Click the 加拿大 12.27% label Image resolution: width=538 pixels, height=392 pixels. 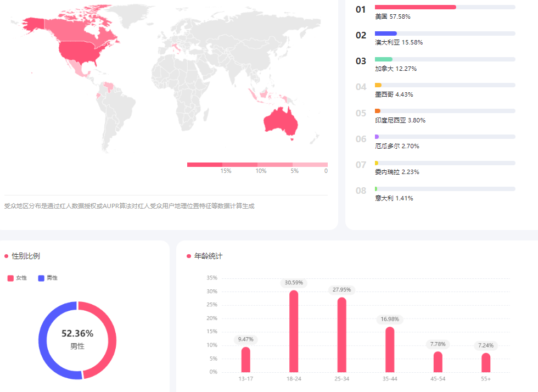pyautogui.click(x=396, y=69)
